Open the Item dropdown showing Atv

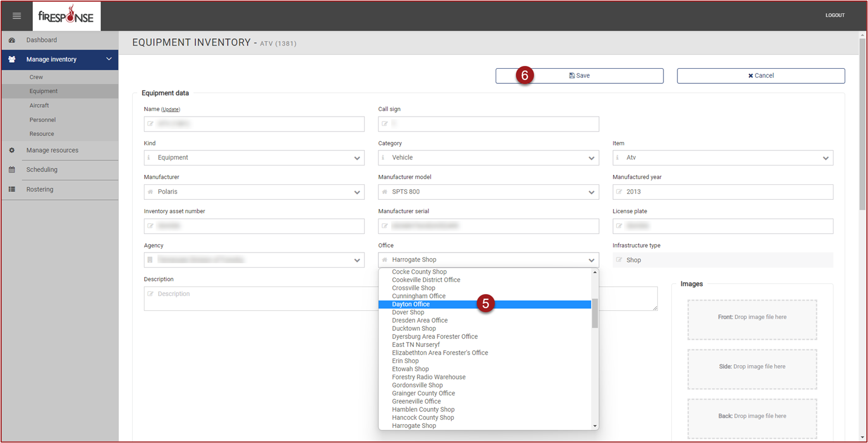pyautogui.click(x=722, y=158)
